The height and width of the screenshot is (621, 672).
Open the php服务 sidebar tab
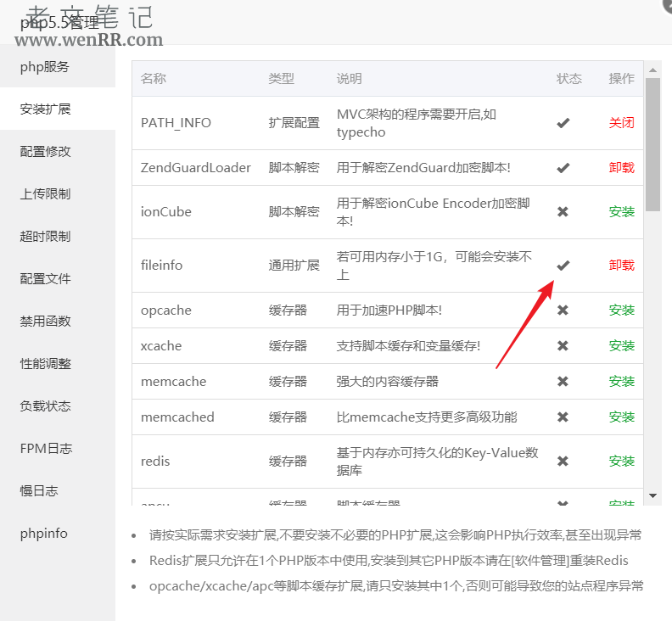pos(58,66)
